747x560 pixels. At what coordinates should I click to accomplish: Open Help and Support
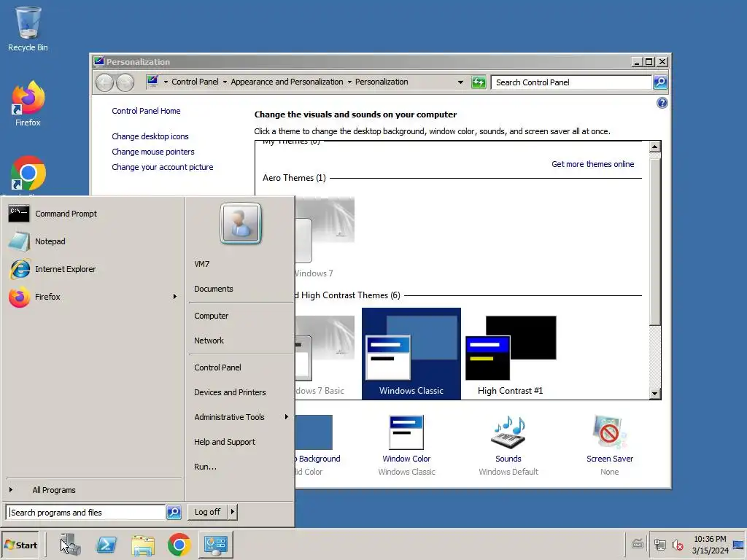(225, 441)
